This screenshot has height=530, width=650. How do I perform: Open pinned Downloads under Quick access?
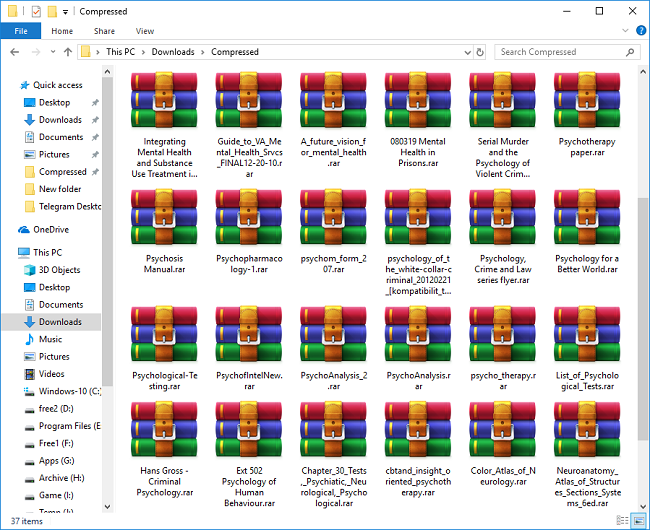click(60, 120)
